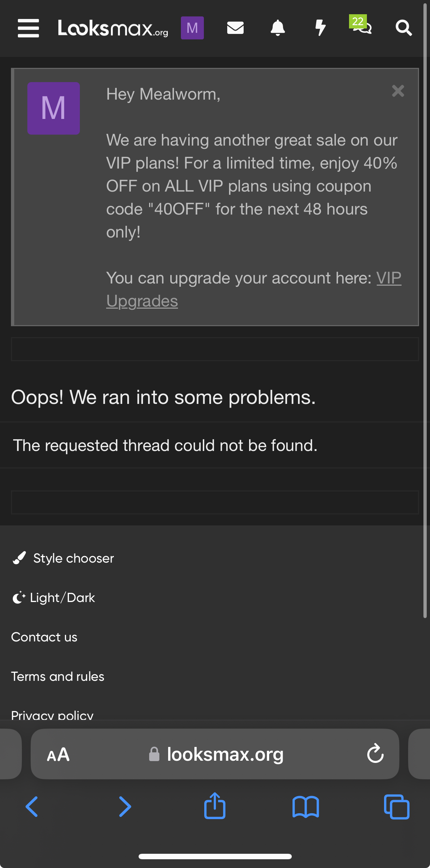Open chat icon with 22 badge
The width and height of the screenshot is (430, 868).
361,26
